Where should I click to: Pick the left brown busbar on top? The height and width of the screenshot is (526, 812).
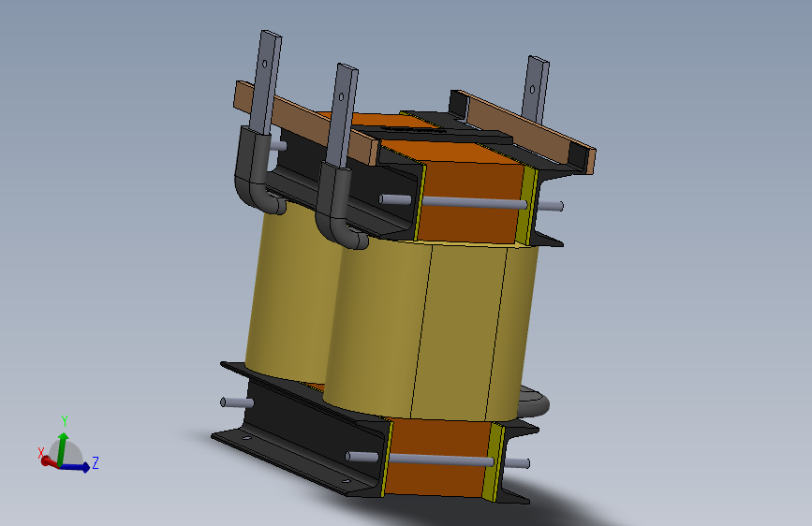click(x=305, y=122)
